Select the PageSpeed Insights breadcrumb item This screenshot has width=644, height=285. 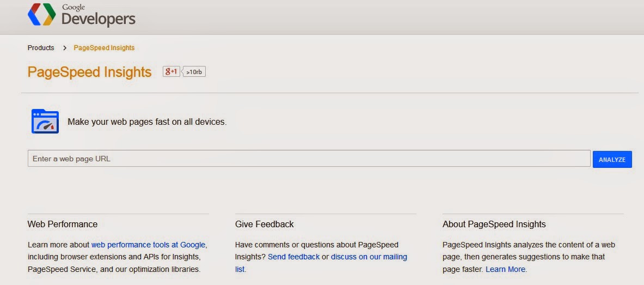(104, 48)
